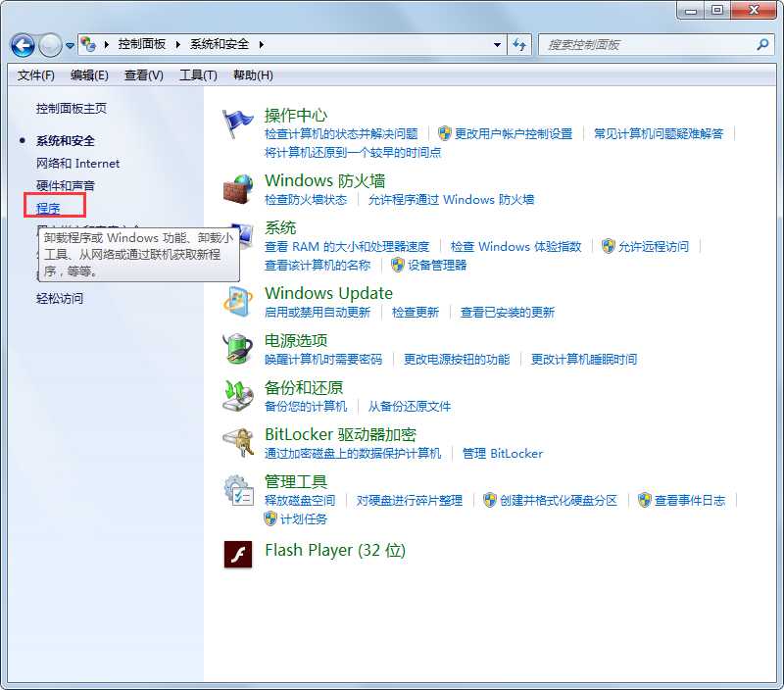Click the back navigation arrow
The width and height of the screenshot is (784, 690).
[22, 45]
